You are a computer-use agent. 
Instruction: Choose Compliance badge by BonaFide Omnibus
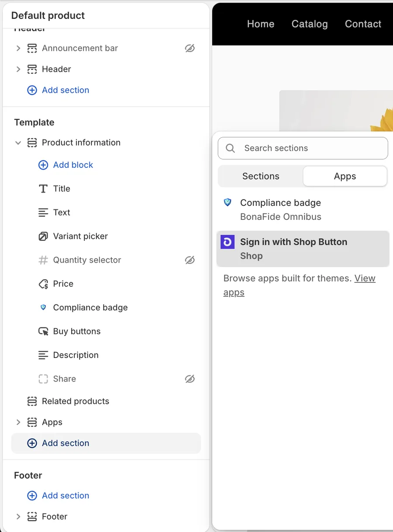[303, 209]
